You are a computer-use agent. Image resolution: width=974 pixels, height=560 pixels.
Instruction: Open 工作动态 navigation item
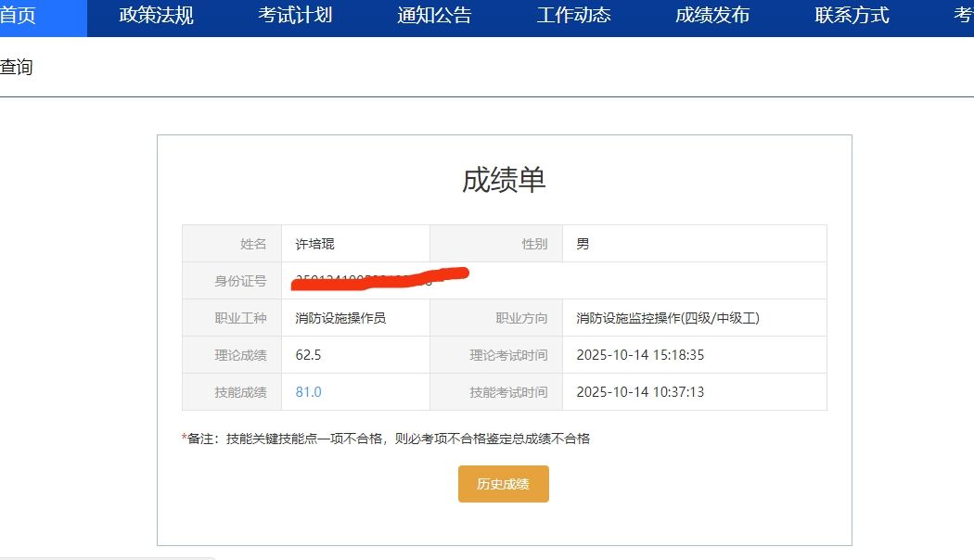tap(574, 16)
